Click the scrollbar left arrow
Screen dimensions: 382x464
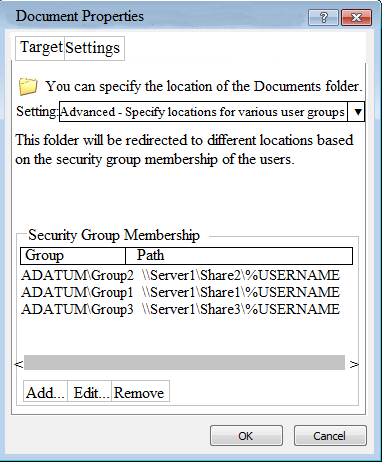[19, 364]
